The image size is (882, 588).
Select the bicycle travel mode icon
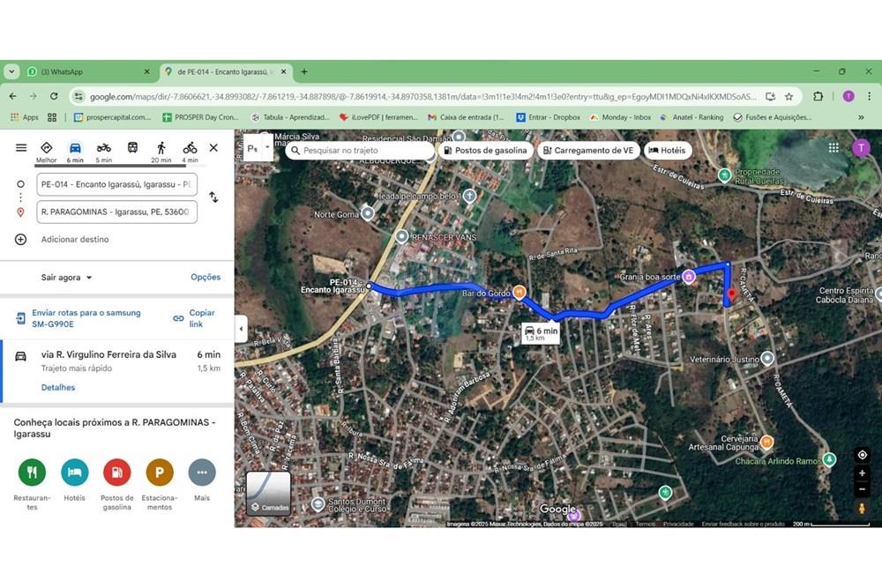pyautogui.click(x=190, y=147)
